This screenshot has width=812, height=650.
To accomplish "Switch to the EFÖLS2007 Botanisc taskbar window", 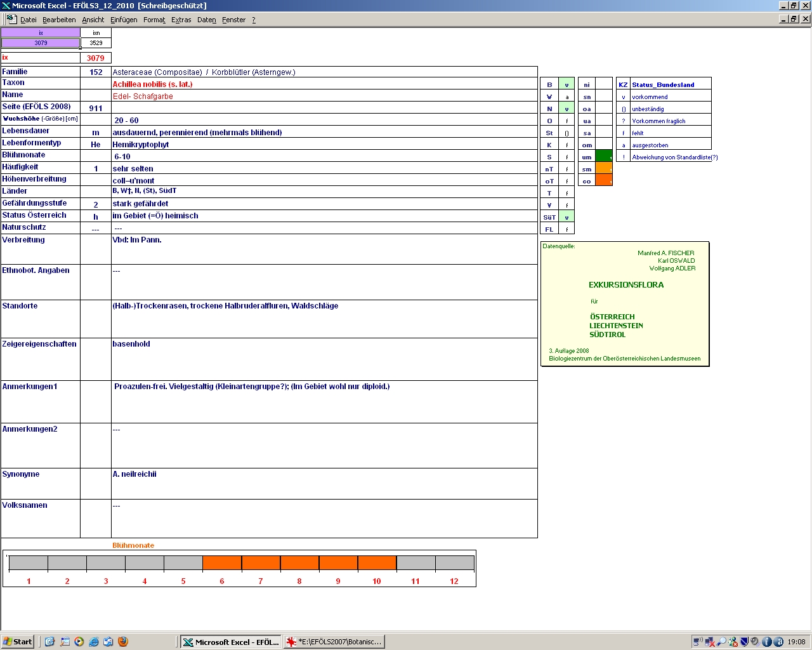I will coord(334,642).
